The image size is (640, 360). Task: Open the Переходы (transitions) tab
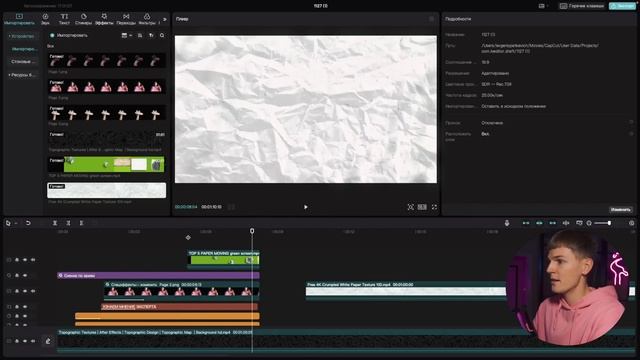point(126,19)
